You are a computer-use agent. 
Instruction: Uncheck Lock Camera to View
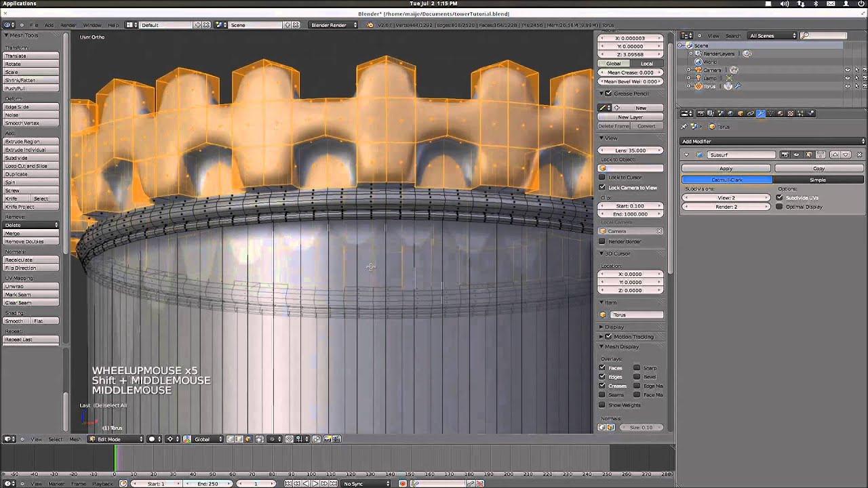[x=602, y=188]
